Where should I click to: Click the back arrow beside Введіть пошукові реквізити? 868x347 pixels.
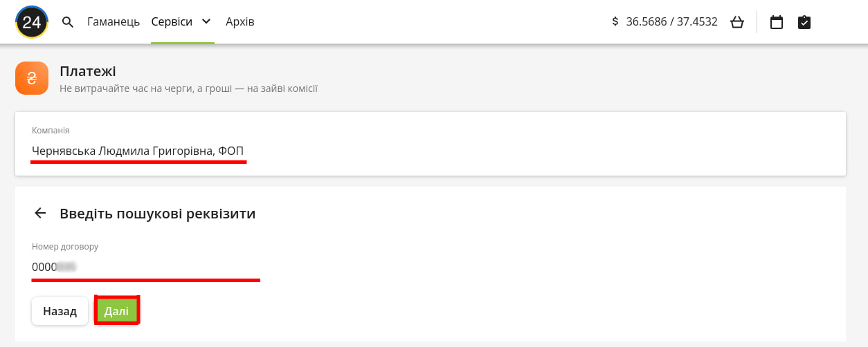[40, 214]
